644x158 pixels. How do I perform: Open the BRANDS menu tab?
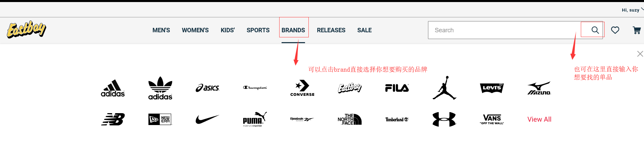(293, 30)
